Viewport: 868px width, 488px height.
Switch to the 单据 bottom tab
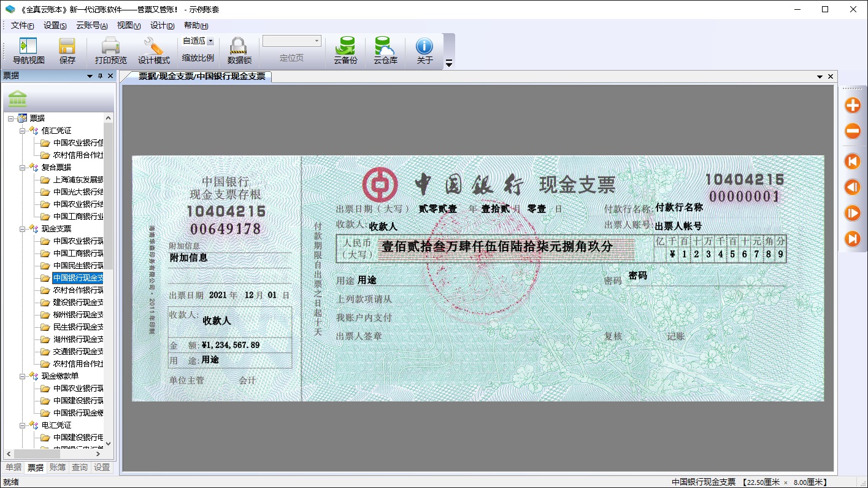click(x=13, y=467)
